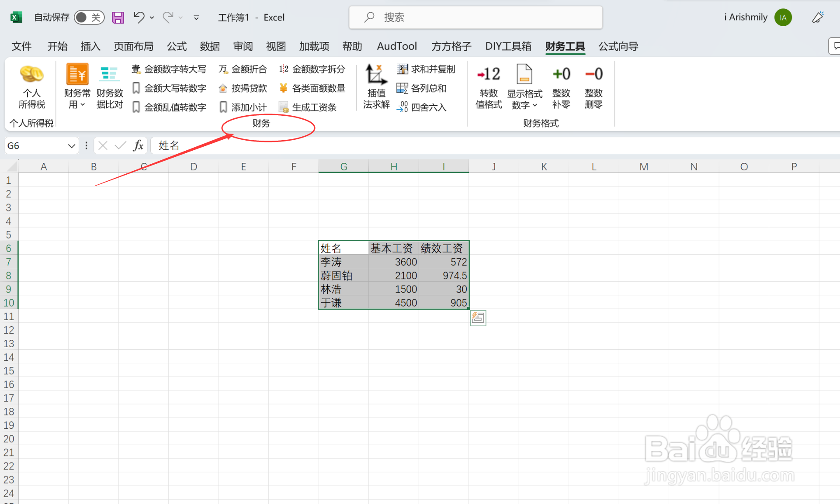Open the 公式 tab

(x=177, y=46)
